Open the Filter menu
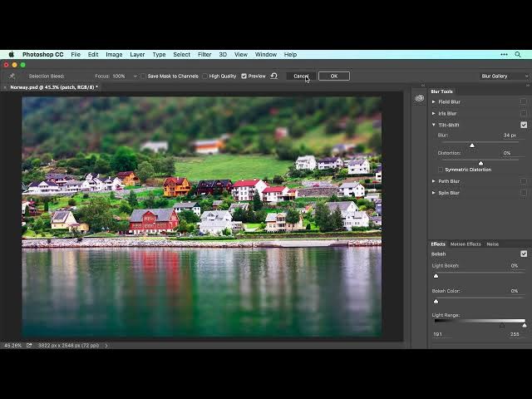 pos(204,54)
